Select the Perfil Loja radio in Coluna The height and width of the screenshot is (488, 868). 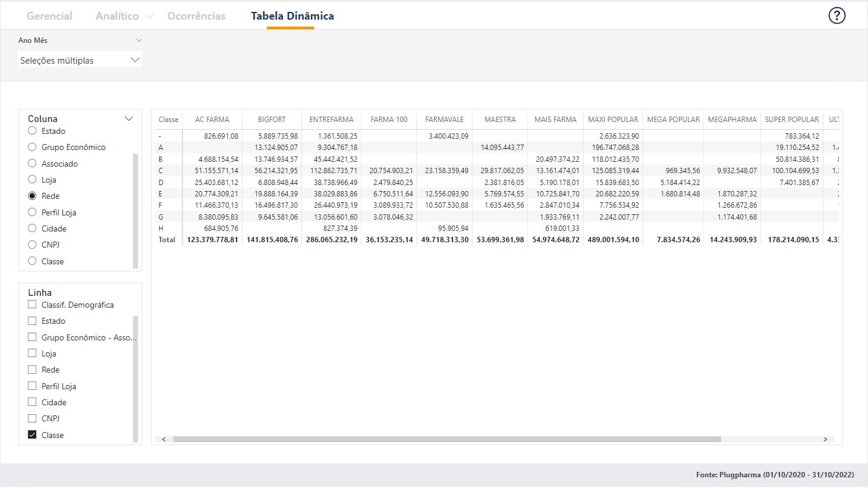click(x=33, y=212)
